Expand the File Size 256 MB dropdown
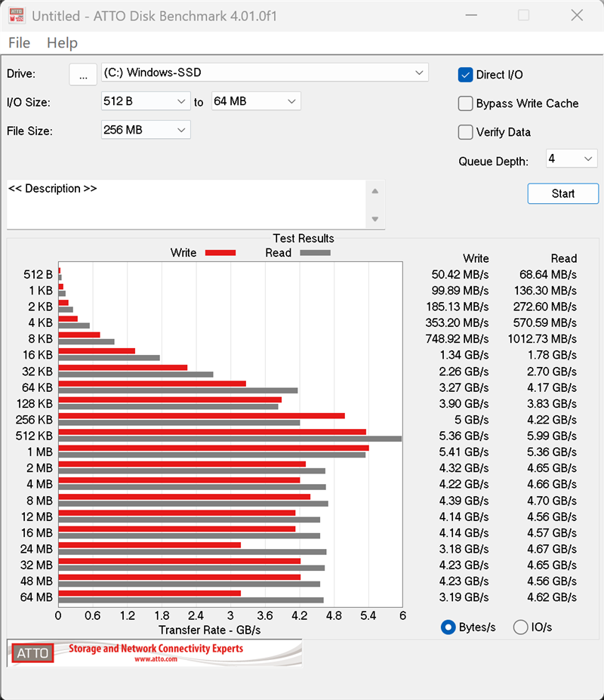Viewport: 604px width, 700px height. pos(146,130)
